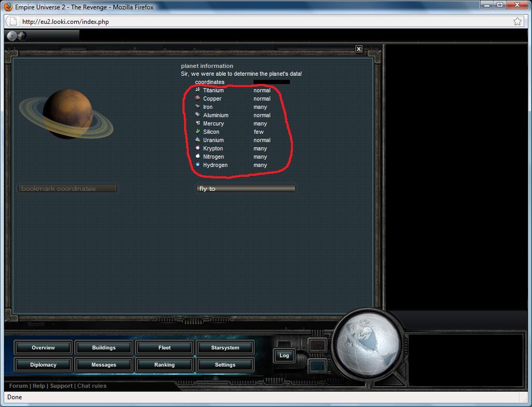Click the "Krypton" resource name
Image resolution: width=532 pixels, height=407 pixels.
click(x=213, y=149)
